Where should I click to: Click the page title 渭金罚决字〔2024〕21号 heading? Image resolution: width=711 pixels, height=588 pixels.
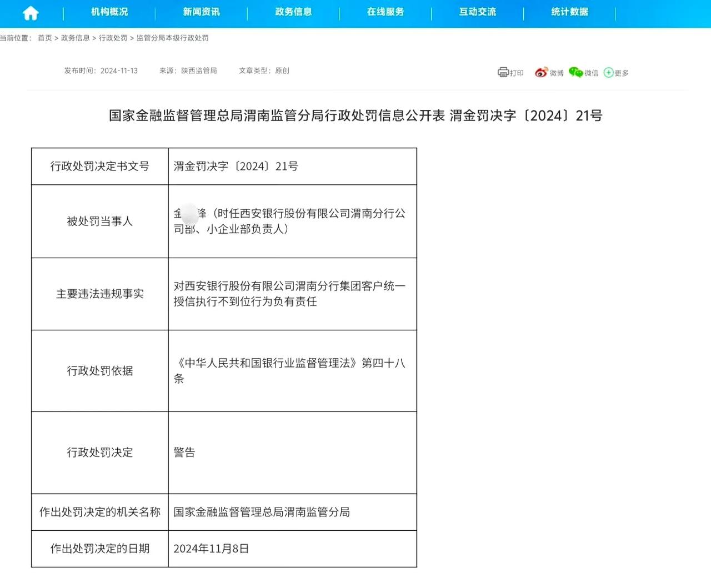355,115
